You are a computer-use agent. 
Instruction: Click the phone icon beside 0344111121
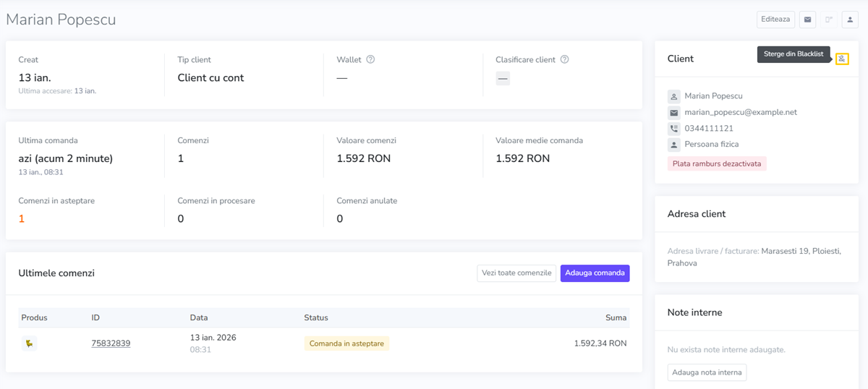674,129
